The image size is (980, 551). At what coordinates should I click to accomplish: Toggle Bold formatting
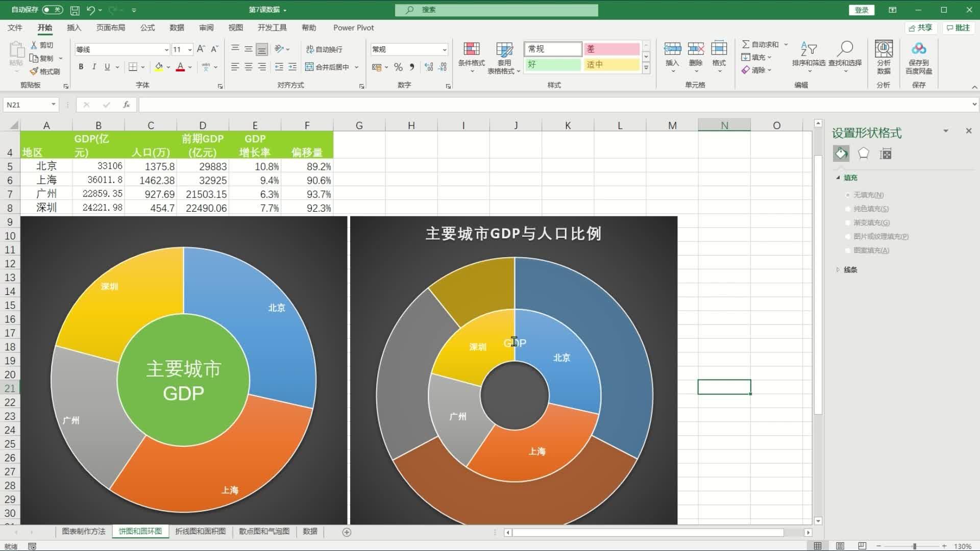(x=81, y=67)
